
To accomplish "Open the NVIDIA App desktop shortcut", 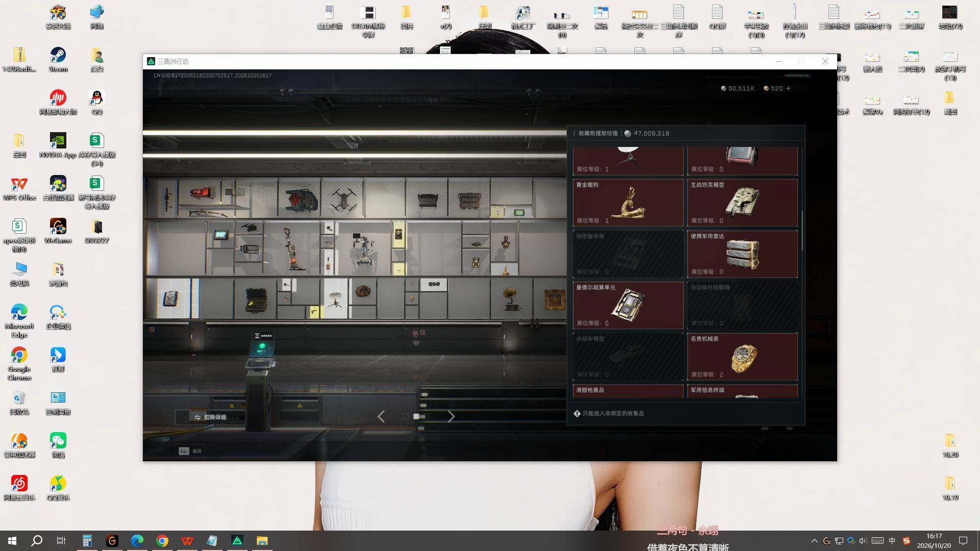I will click(58, 145).
